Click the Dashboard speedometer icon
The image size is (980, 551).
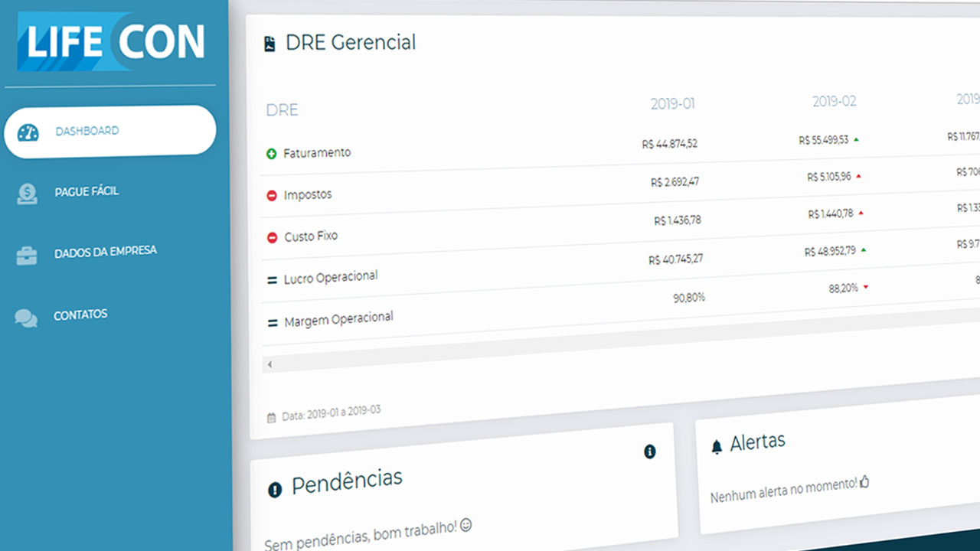(x=28, y=132)
